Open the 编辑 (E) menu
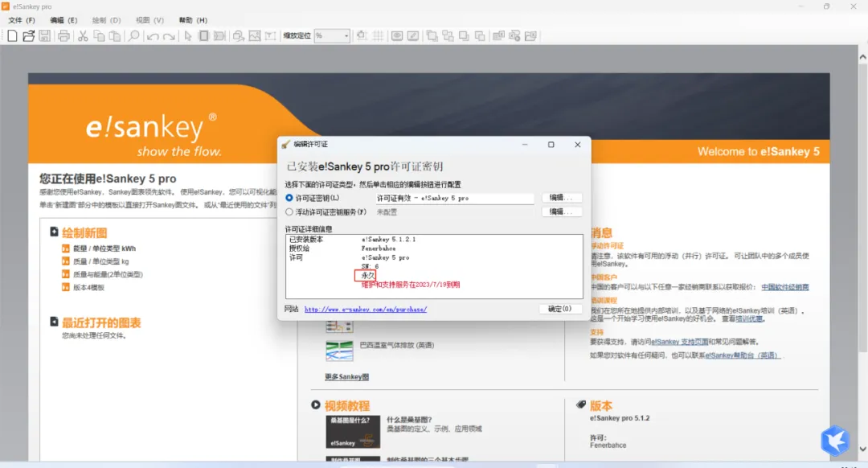This screenshot has width=868, height=468. 63,20
